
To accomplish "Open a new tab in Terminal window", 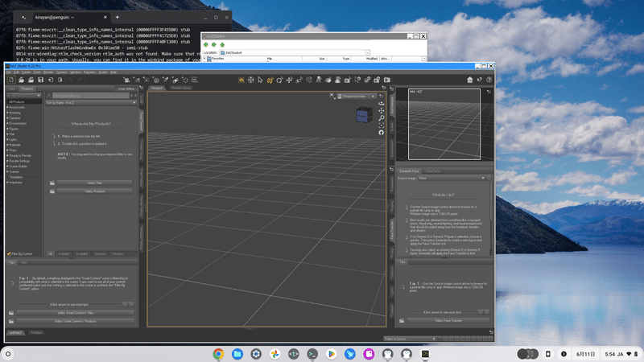I will 117,17.
